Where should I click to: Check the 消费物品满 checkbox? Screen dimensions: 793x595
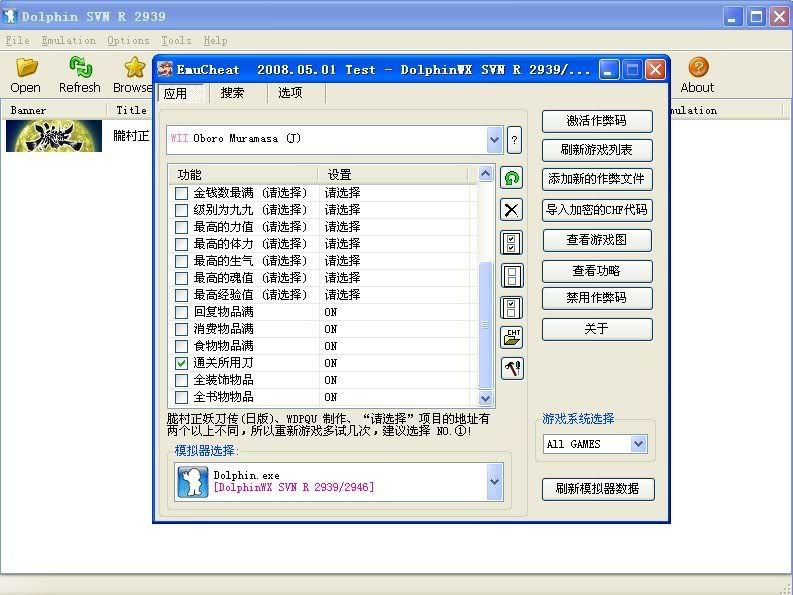[181, 329]
